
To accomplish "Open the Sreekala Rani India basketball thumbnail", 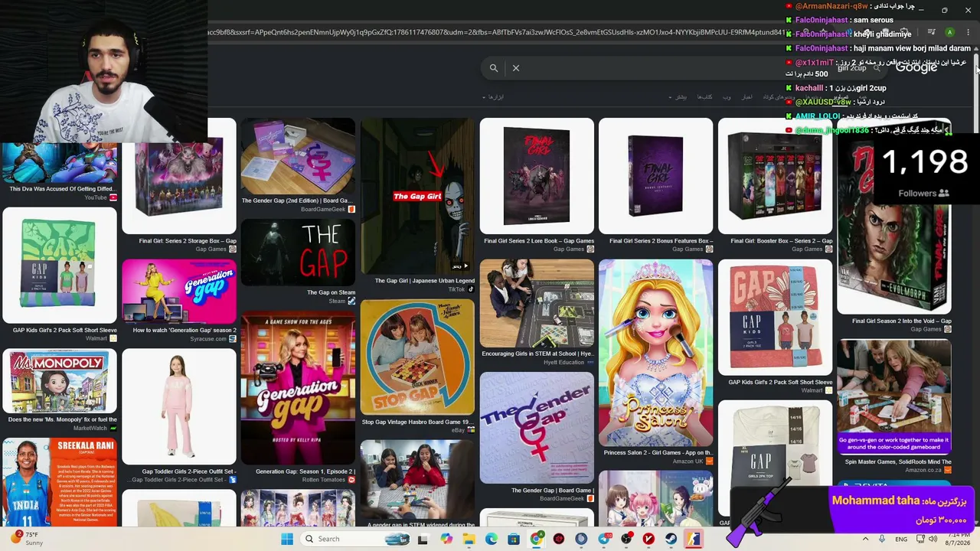I will point(60,483).
